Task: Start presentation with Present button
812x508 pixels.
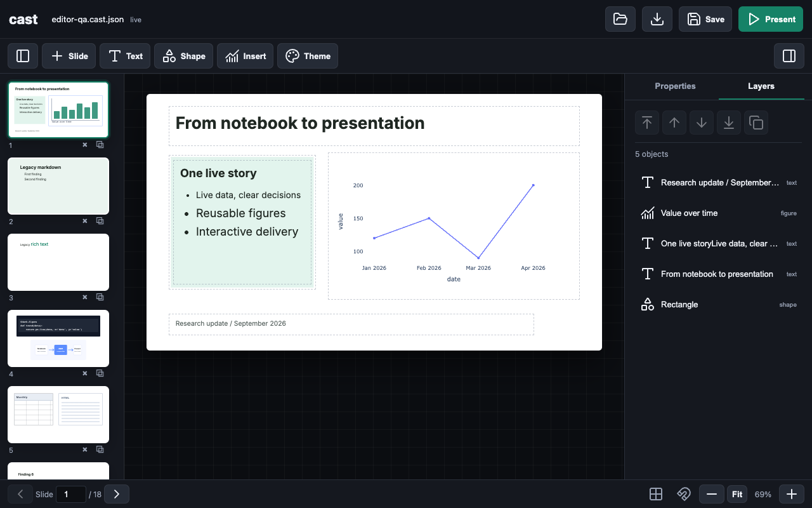Action: pos(771,19)
